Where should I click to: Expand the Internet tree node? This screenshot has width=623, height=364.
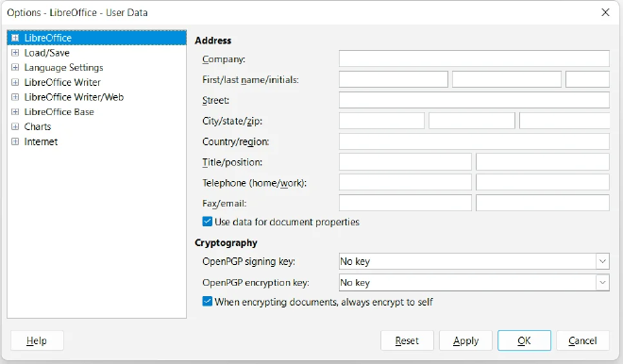pos(15,141)
